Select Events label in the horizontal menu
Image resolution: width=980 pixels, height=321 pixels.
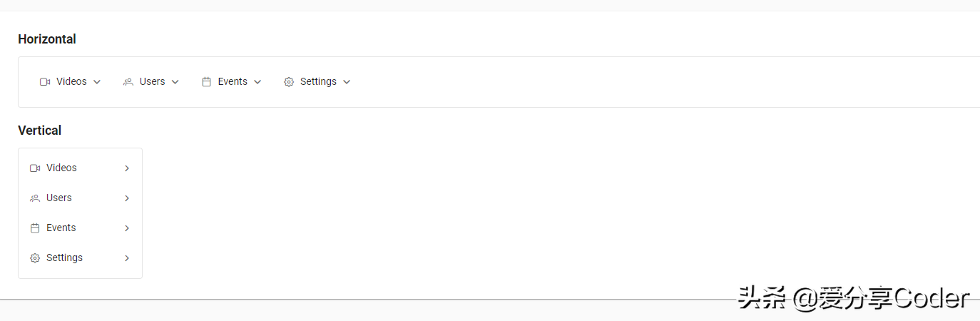coord(233,81)
